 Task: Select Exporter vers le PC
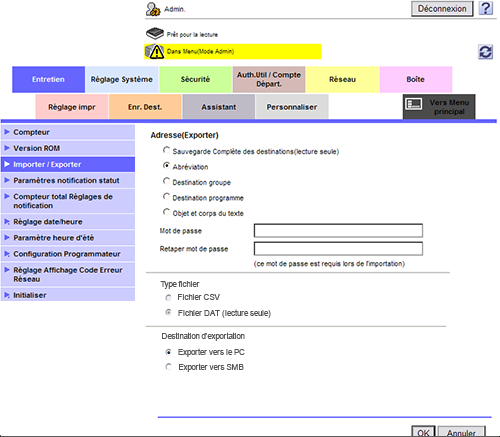click(x=169, y=352)
